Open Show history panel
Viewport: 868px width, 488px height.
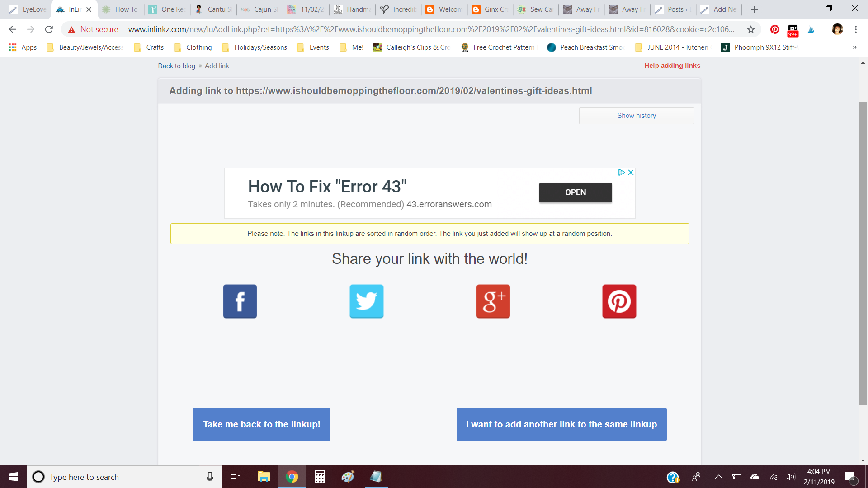coord(636,116)
